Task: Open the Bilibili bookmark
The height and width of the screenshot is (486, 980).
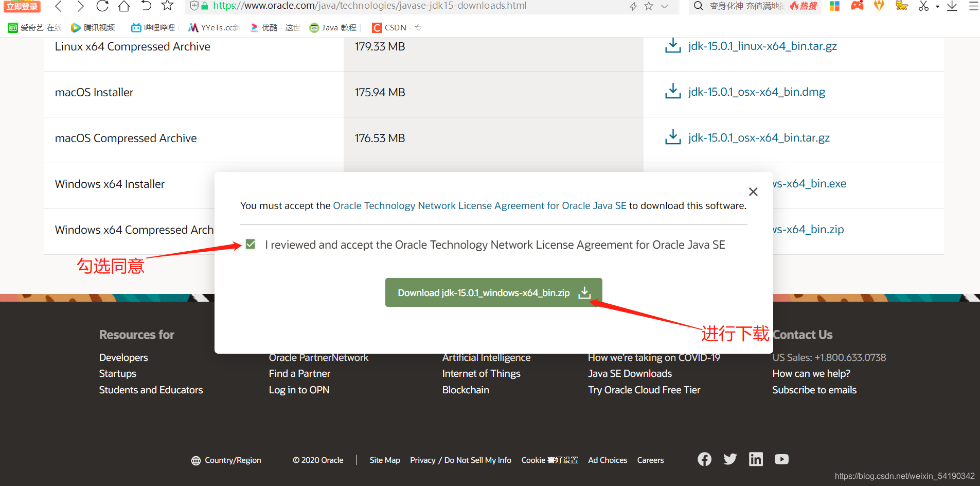Action: point(154,28)
